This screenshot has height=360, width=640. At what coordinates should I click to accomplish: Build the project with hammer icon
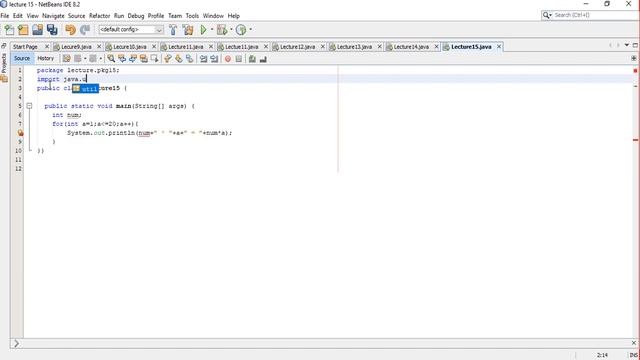[x=173, y=29]
